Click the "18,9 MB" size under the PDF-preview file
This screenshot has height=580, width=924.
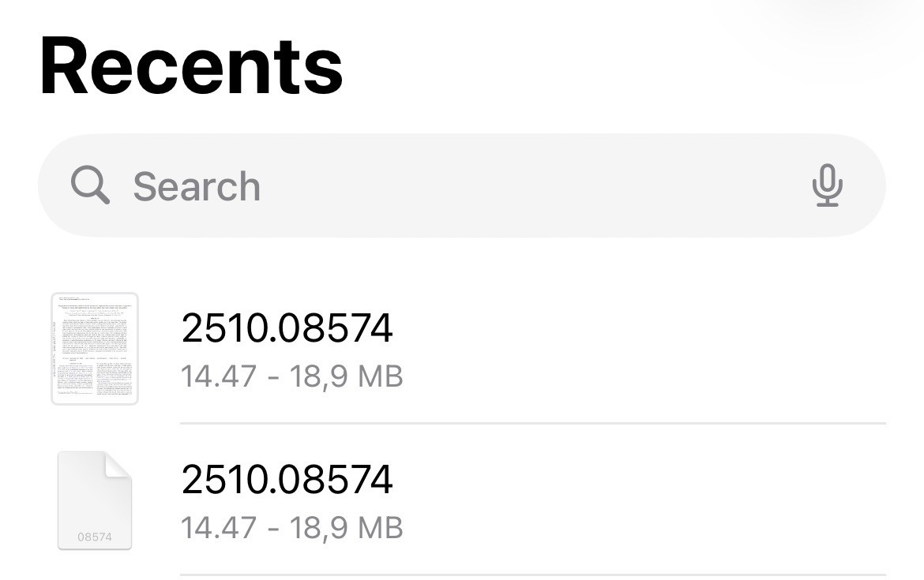[x=346, y=376]
